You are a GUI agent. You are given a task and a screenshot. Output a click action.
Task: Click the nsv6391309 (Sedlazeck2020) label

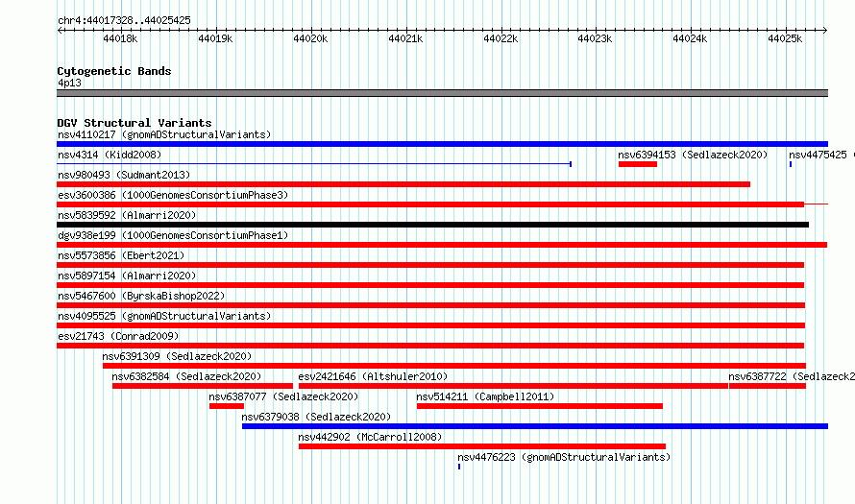177,356
